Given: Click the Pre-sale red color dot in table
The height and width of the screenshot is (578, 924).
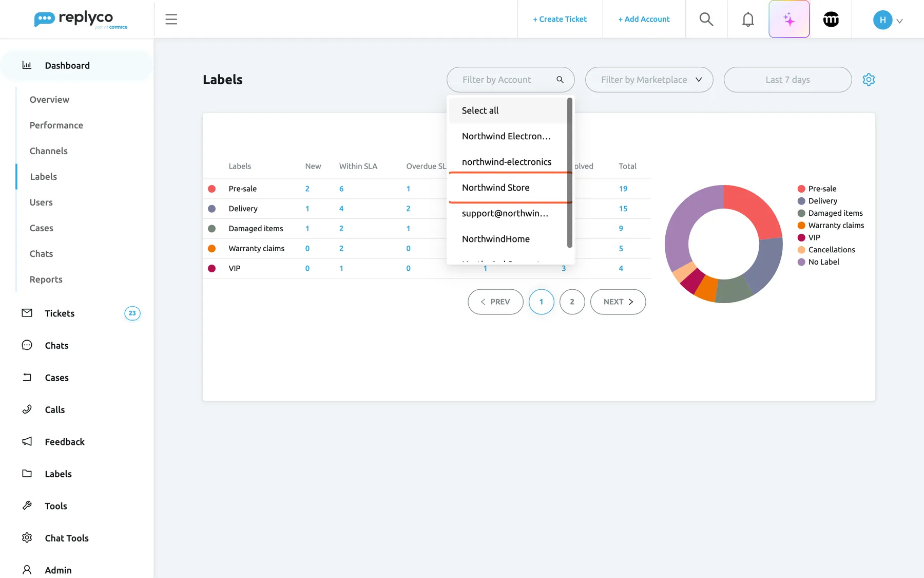Looking at the screenshot, I should tap(211, 189).
